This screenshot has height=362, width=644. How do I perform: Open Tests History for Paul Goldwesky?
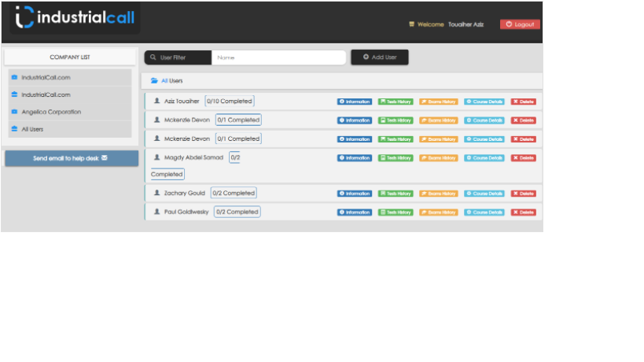click(x=396, y=212)
